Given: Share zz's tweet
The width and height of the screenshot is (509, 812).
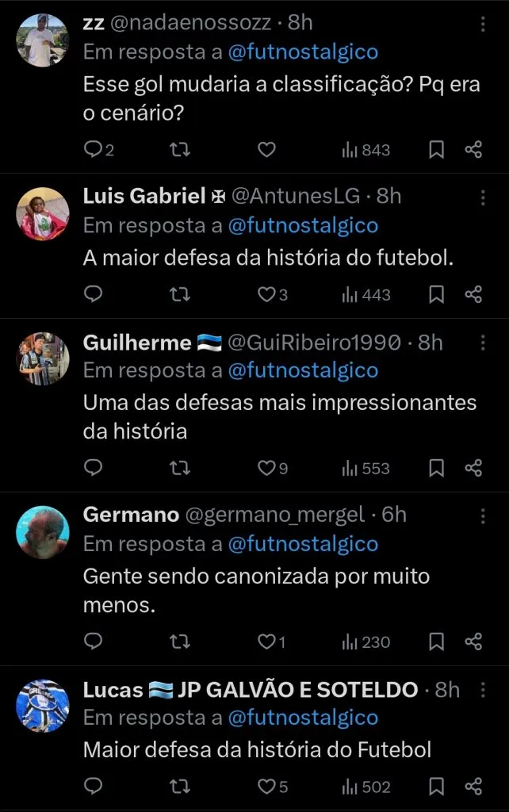Looking at the screenshot, I should click(x=473, y=149).
